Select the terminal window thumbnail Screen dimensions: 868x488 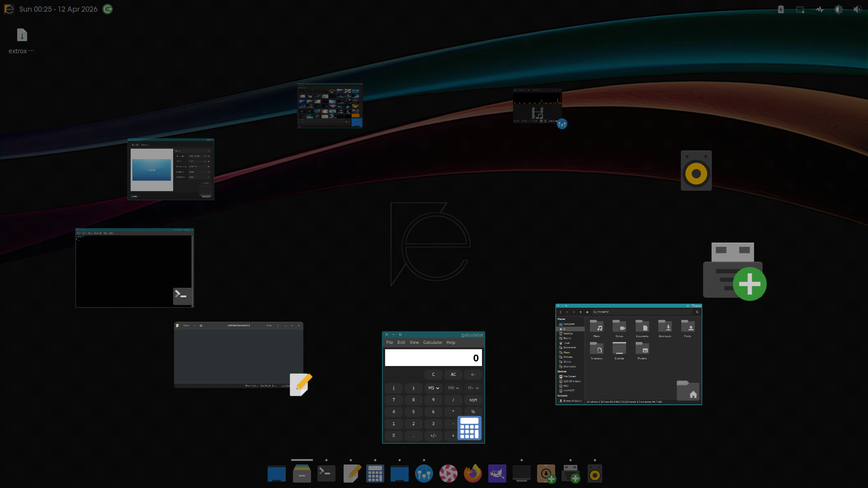(134, 268)
